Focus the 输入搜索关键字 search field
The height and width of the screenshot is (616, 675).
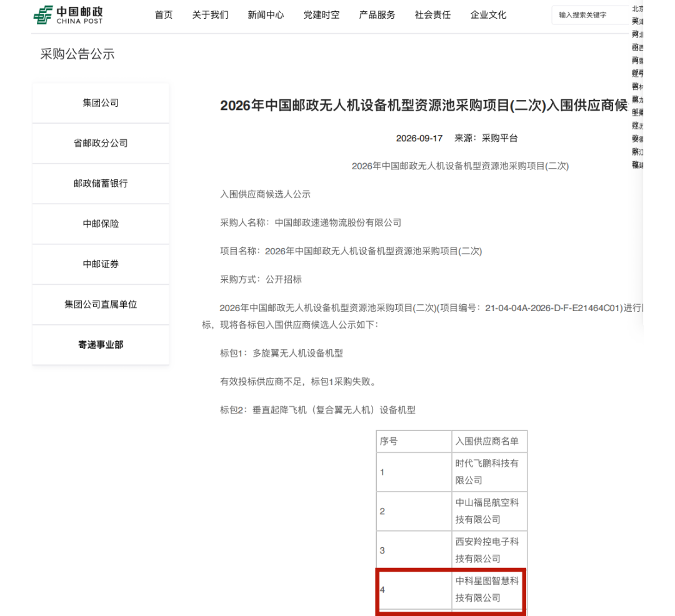[x=591, y=15]
